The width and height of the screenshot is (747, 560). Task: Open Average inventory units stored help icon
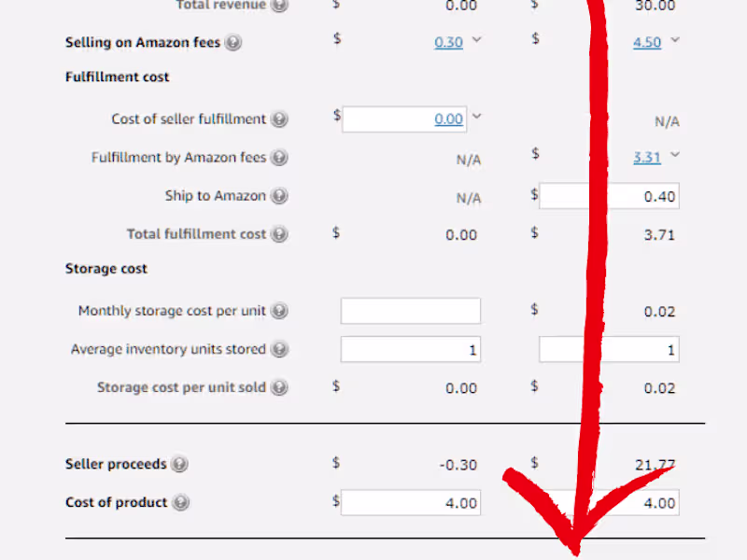(x=279, y=349)
